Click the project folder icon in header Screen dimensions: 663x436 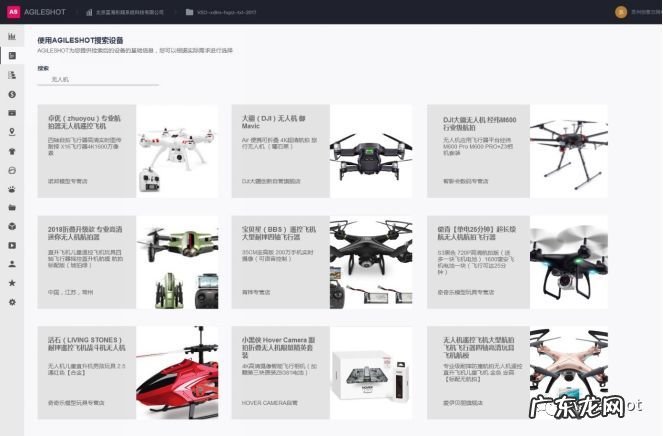click(189, 12)
